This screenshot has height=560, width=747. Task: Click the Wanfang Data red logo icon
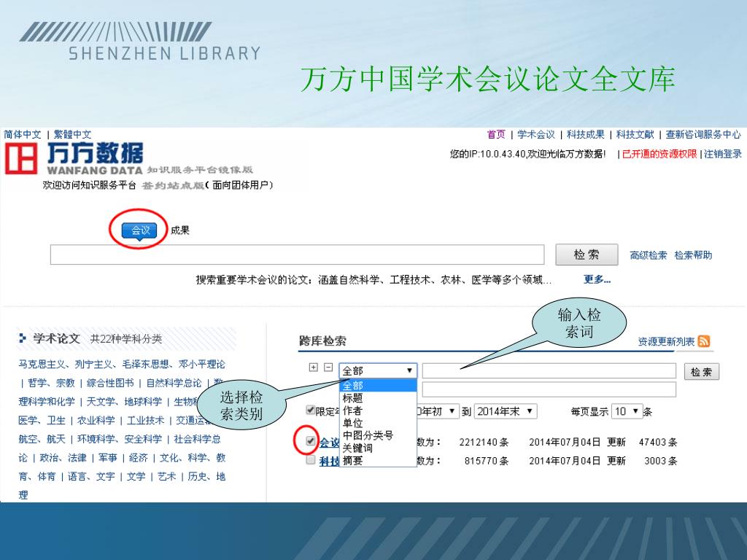[21, 158]
